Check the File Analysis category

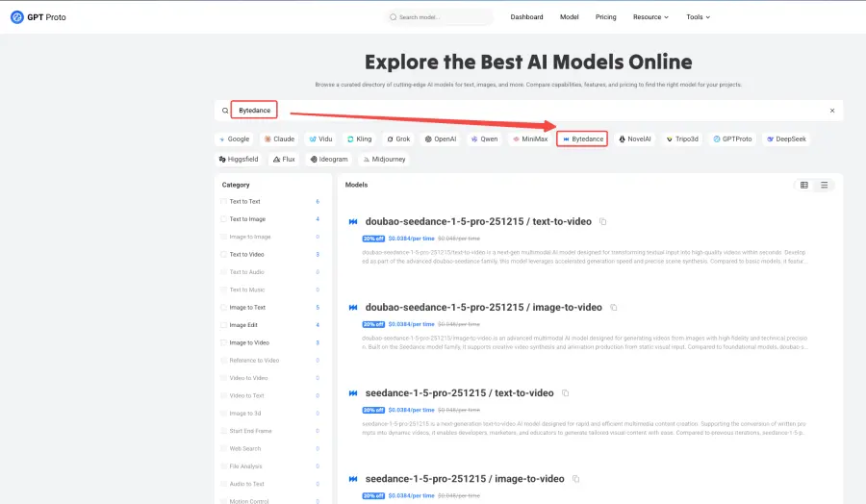pos(223,466)
